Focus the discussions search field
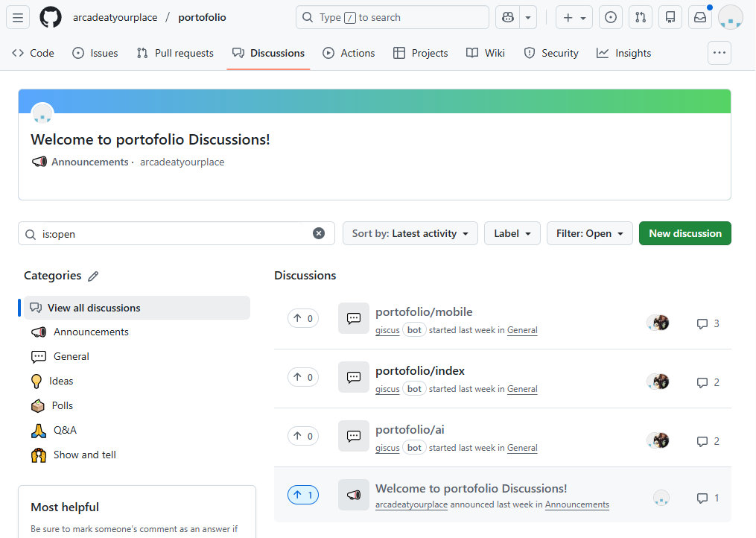This screenshot has height=538, width=756. [175, 234]
